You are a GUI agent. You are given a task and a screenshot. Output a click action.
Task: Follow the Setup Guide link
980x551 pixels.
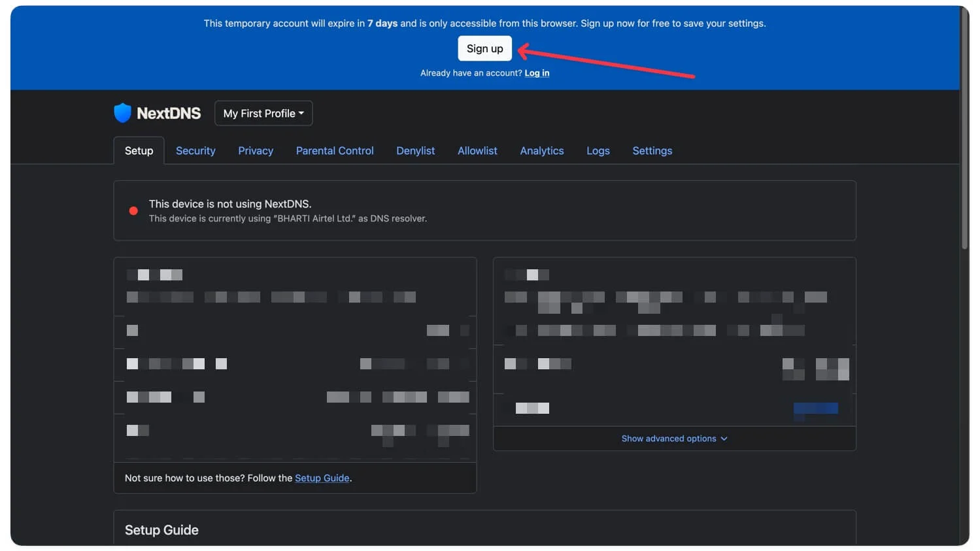322,478
